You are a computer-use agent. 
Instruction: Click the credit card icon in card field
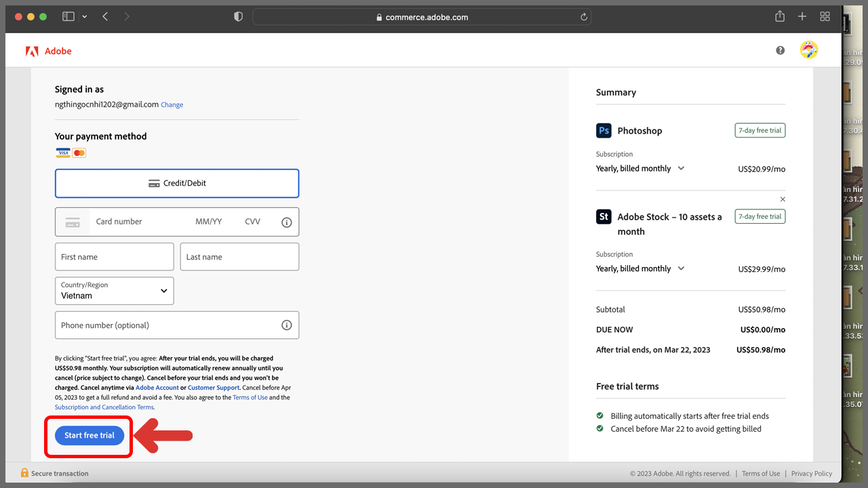click(73, 222)
